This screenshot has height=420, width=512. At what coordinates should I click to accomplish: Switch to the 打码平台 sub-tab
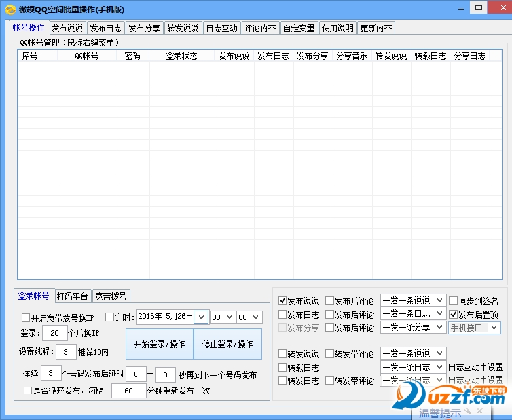pos(73,296)
